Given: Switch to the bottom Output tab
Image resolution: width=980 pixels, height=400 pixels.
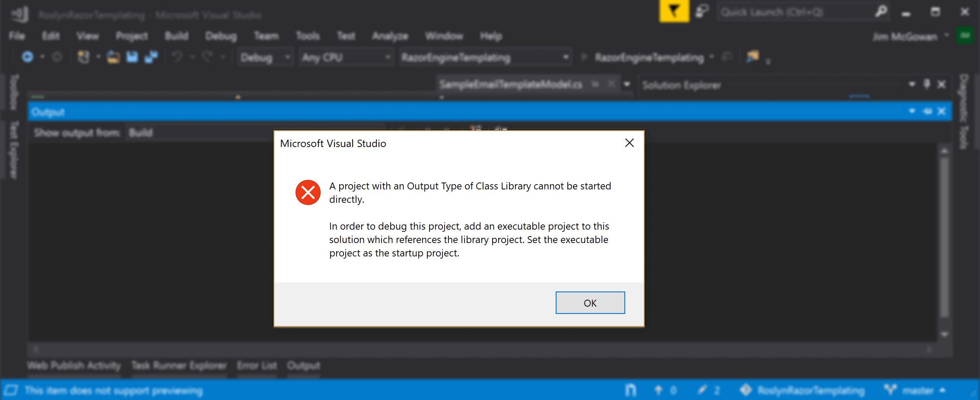Looking at the screenshot, I should 304,366.
